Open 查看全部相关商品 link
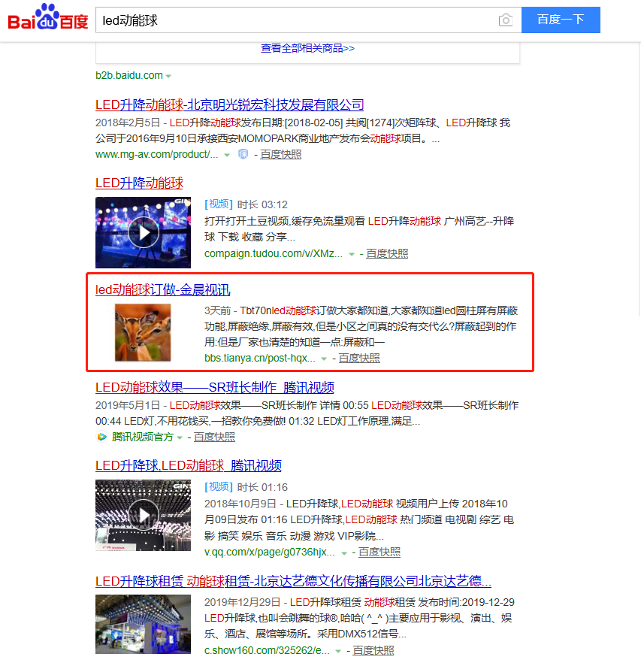The width and height of the screenshot is (641, 672). coord(307,48)
